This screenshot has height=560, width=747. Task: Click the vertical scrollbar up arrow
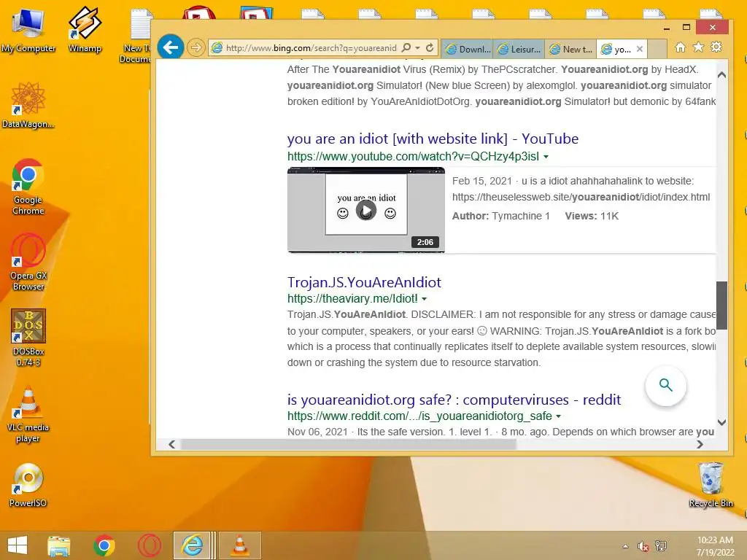pos(721,75)
